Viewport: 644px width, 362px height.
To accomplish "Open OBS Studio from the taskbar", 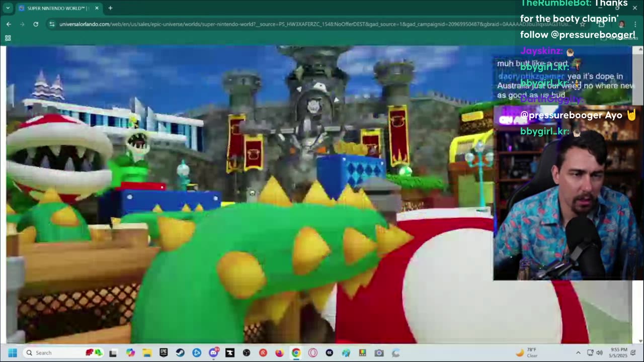I will pos(247,353).
